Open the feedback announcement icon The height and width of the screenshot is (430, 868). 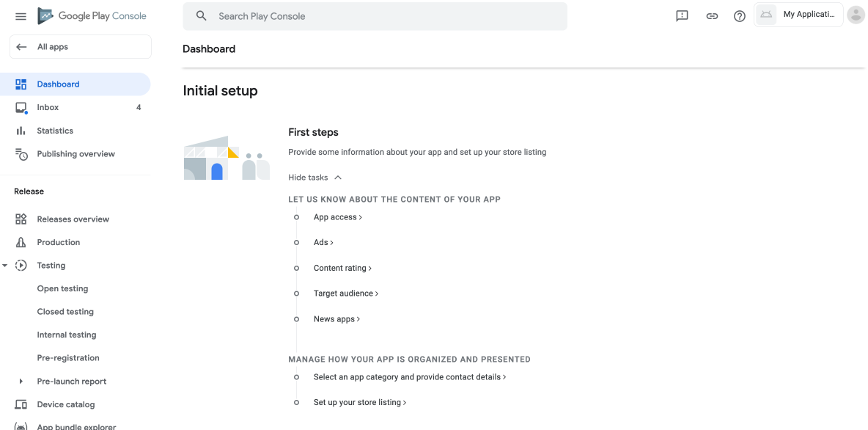click(x=682, y=16)
